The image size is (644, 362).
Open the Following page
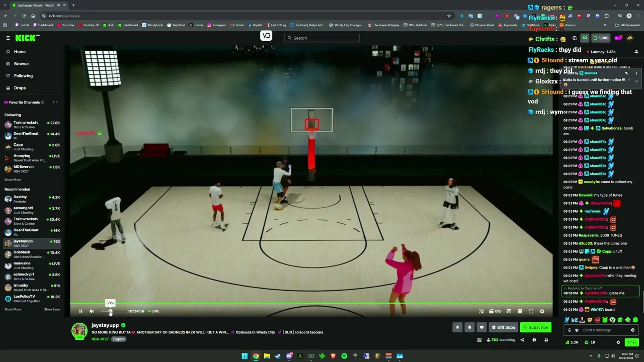click(23, 76)
